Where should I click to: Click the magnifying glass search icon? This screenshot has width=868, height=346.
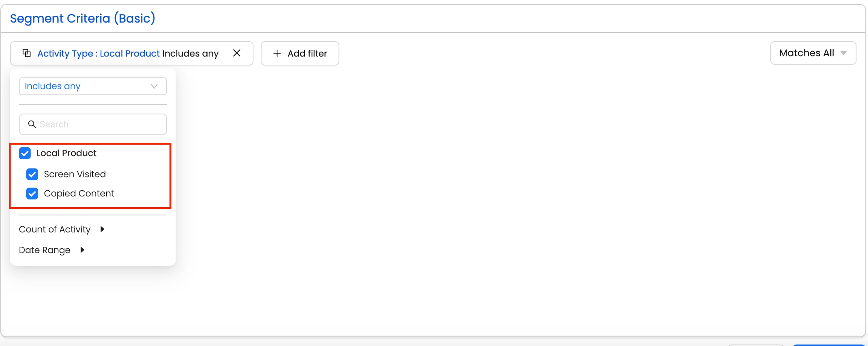click(x=32, y=124)
